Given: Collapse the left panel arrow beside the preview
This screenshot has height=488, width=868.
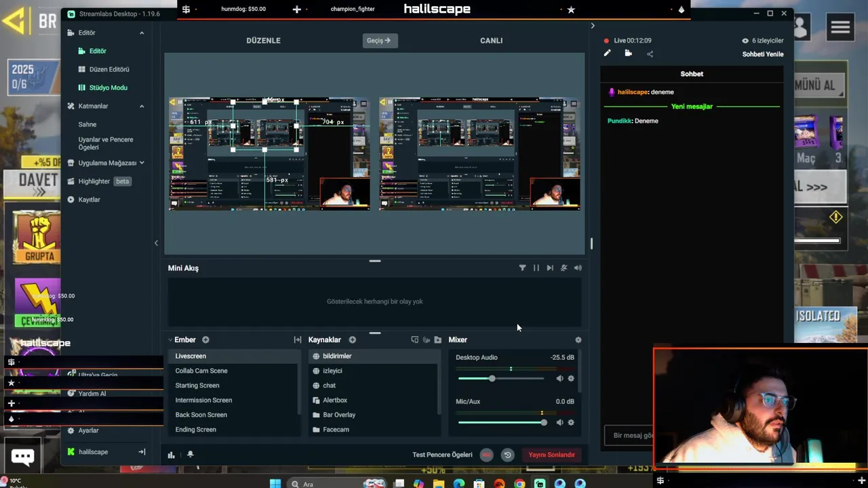Looking at the screenshot, I should 156,243.
